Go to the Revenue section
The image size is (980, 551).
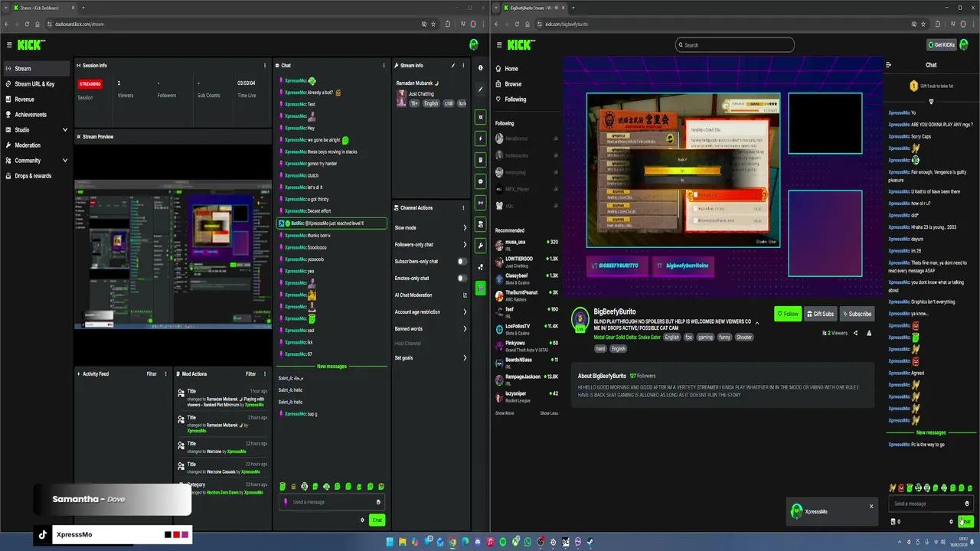pos(24,99)
